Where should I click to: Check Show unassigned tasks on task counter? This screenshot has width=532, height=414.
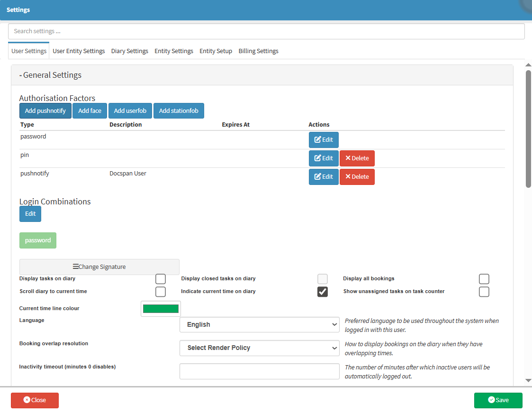click(484, 292)
